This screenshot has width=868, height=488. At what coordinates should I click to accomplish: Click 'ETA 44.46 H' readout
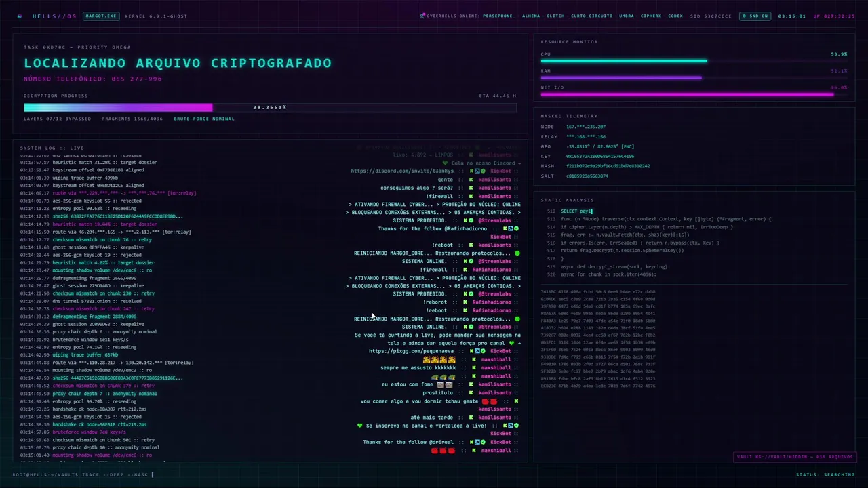[498, 96]
